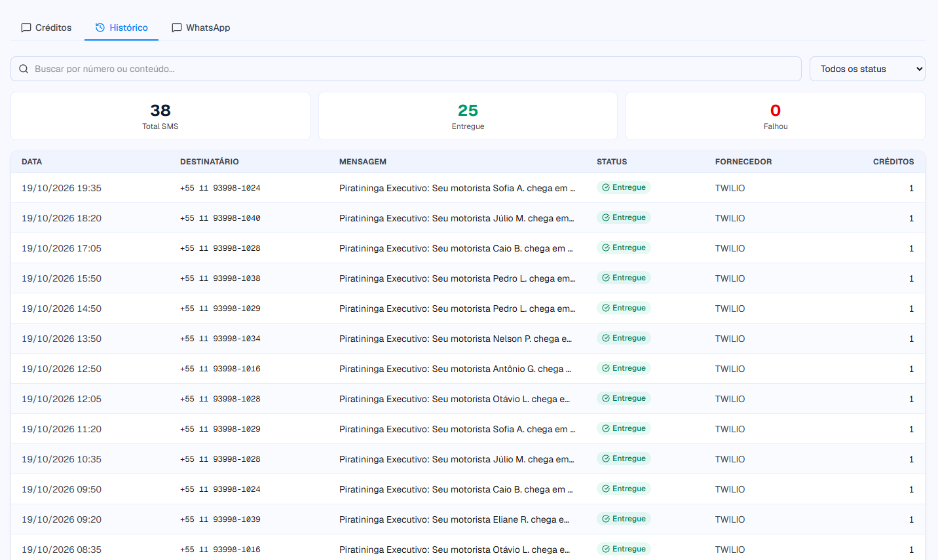Click phone number +55 11 93998-1039
This screenshot has width=938, height=560.
coord(220,519)
